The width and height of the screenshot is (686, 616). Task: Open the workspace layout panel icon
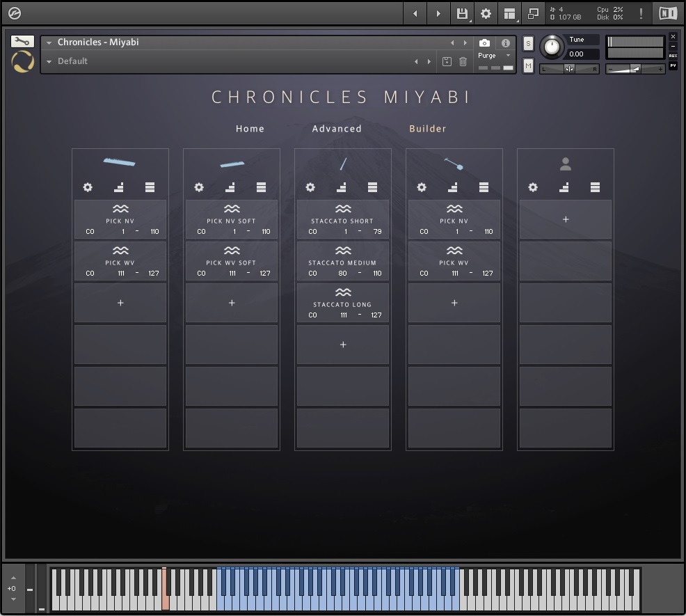[509, 13]
